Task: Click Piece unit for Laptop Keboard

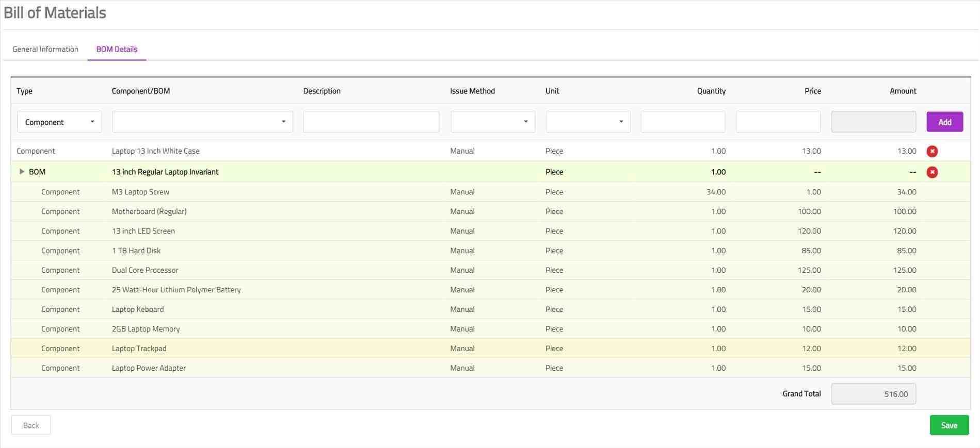Action: (x=554, y=309)
